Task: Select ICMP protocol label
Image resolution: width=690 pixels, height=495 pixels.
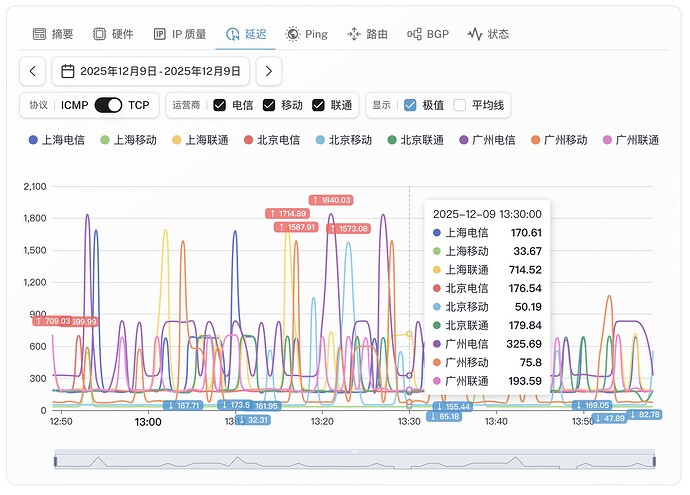Action: coord(74,105)
